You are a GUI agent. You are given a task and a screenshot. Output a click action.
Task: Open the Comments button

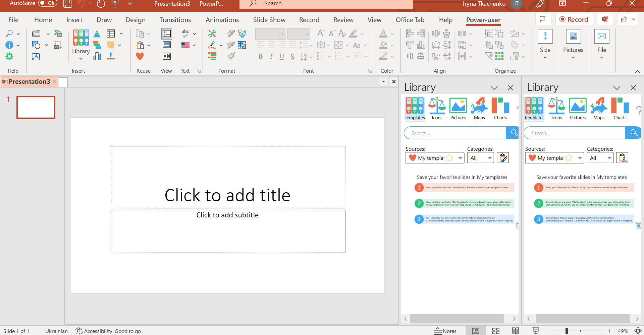542,19
